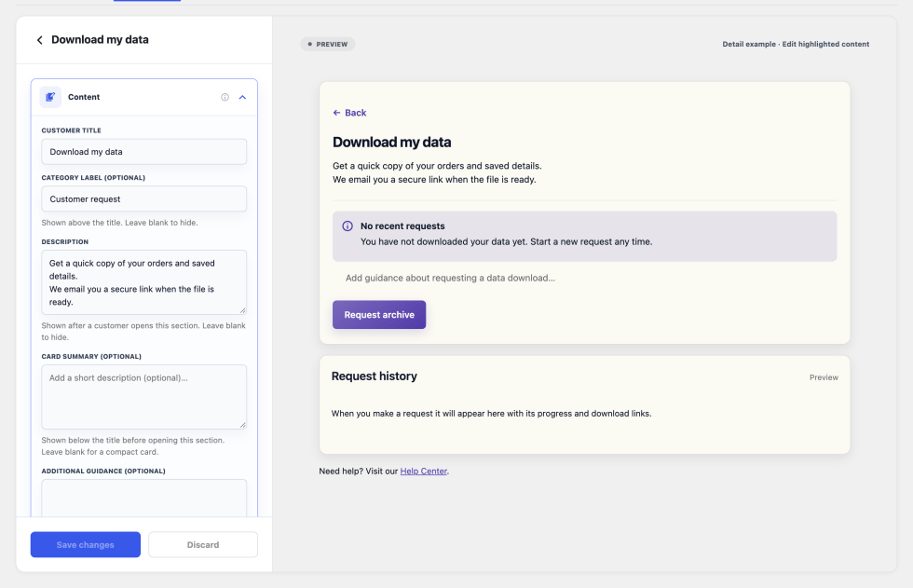Open the Help Center link
913x588 pixels.
coord(423,472)
